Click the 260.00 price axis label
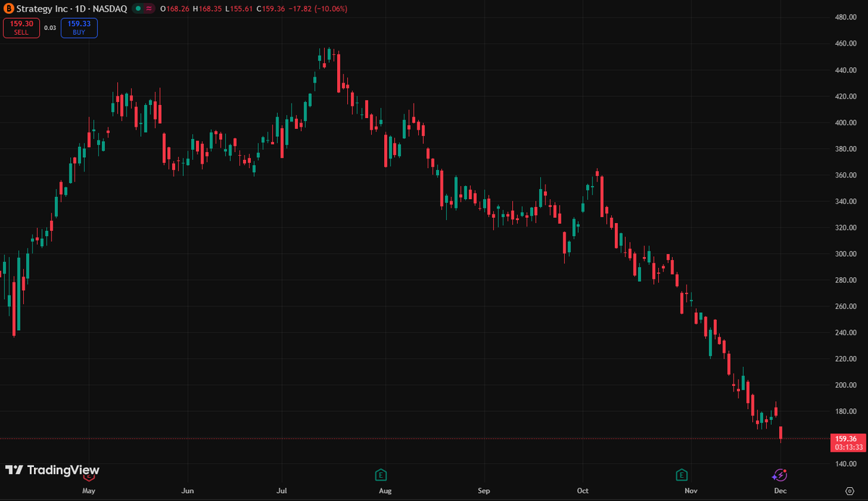 (846, 306)
